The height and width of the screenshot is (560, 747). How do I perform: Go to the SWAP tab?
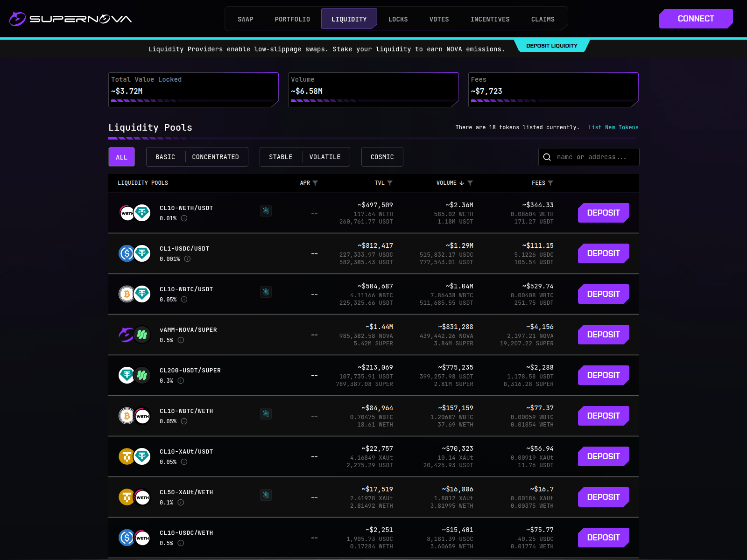246,19
